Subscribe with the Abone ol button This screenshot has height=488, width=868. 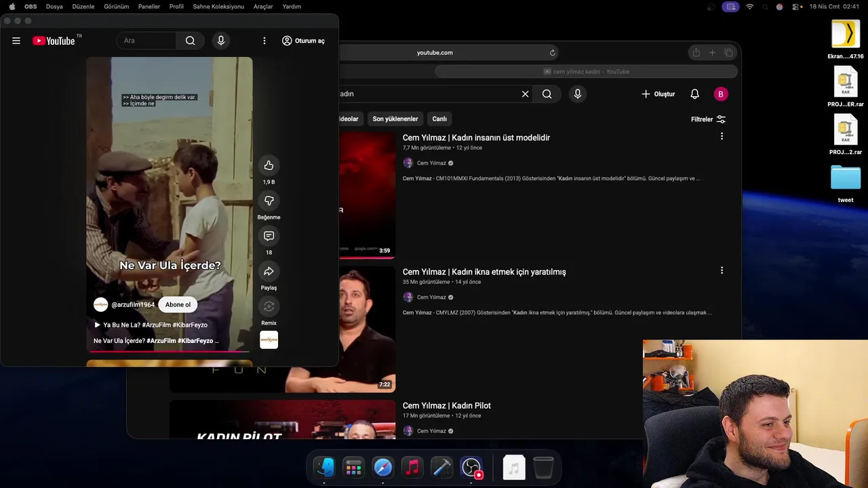point(178,305)
